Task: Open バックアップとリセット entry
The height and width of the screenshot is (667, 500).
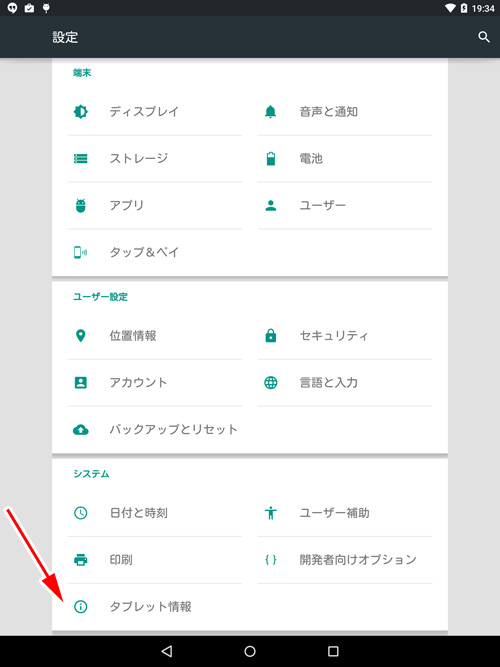Action: (x=155, y=429)
